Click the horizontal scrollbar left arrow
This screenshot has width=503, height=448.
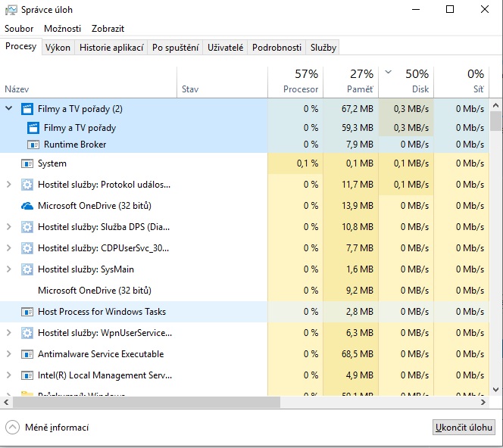[x=6, y=402]
